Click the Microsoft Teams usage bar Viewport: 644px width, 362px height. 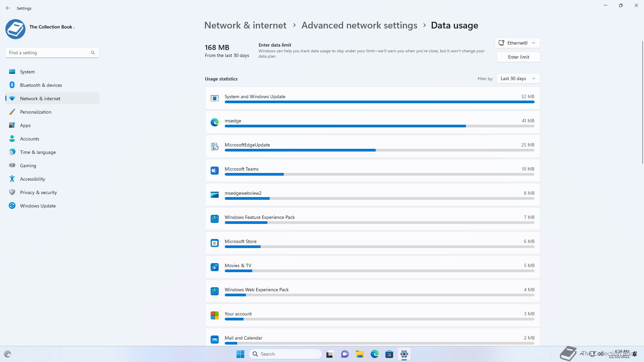click(379, 174)
